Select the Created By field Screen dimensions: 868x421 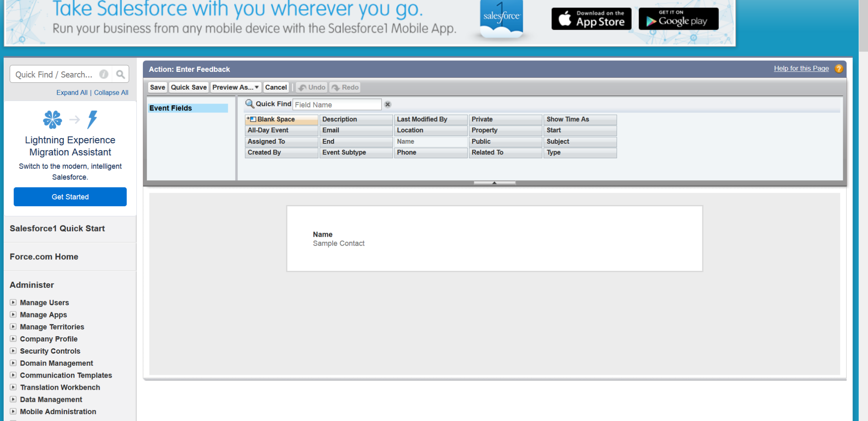(282, 153)
